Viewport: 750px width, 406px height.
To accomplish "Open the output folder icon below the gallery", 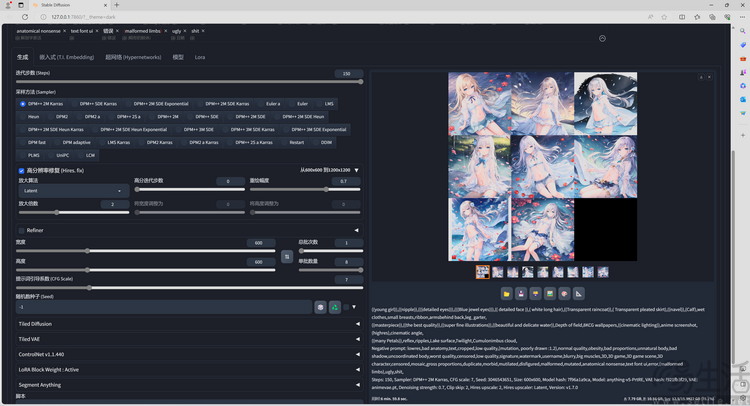I will click(x=507, y=294).
